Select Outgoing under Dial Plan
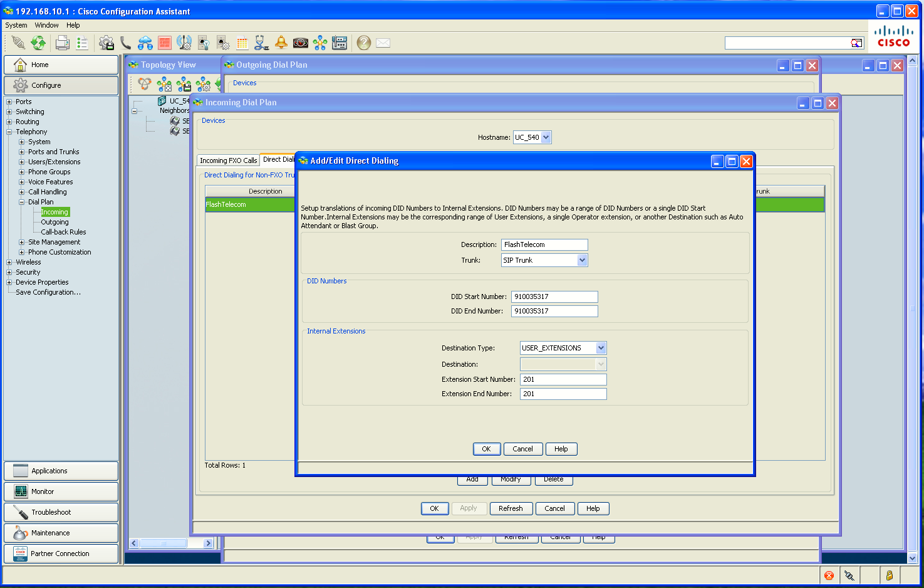Screen dimensions: 924x588 55,222
